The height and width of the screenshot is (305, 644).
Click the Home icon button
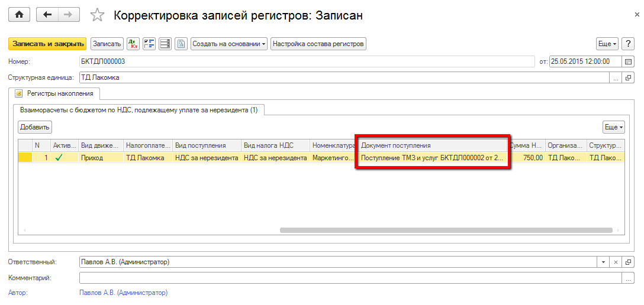[x=19, y=15]
